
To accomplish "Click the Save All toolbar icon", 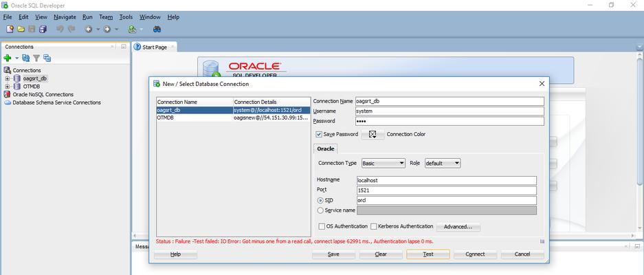I will [x=43, y=29].
